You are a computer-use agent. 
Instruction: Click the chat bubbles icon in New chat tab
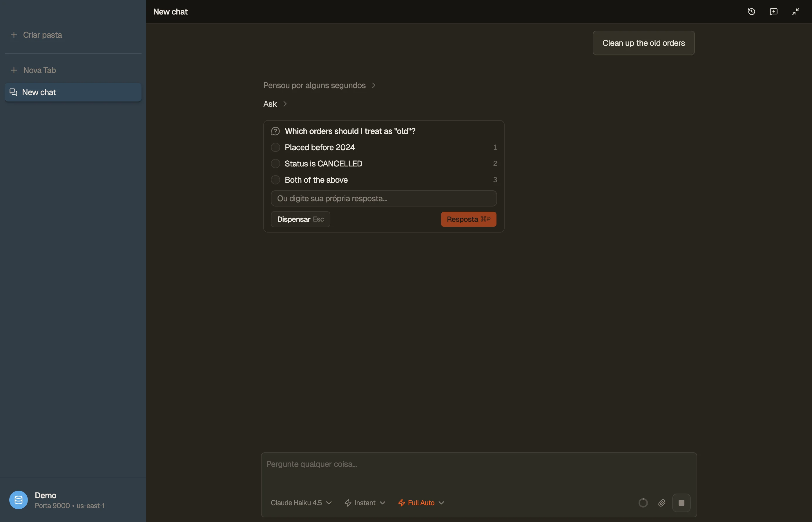pyautogui.click(x=13, y=92)
